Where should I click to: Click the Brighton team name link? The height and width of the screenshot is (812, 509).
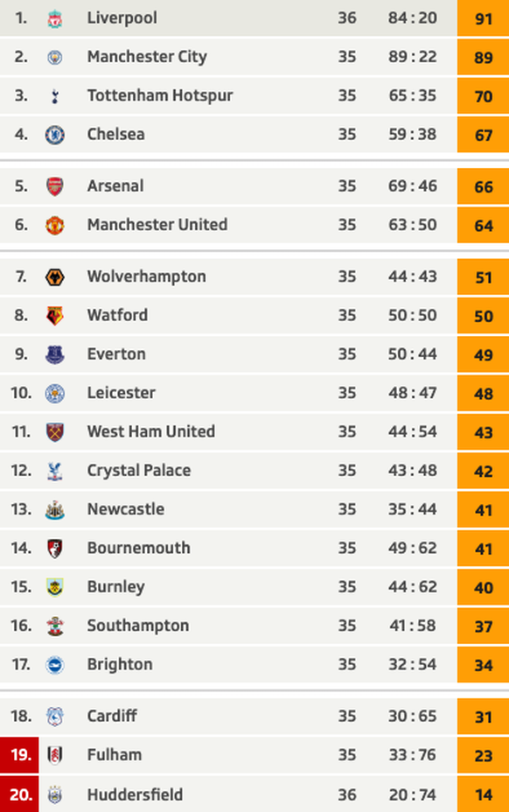click(120, 665)
